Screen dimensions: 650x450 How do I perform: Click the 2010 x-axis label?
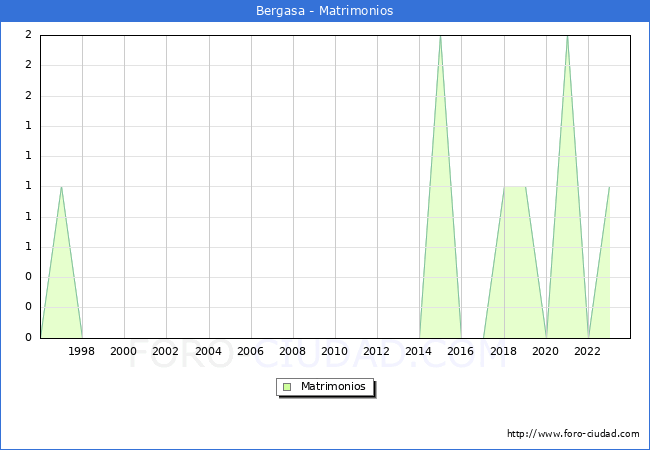[335, 351]
